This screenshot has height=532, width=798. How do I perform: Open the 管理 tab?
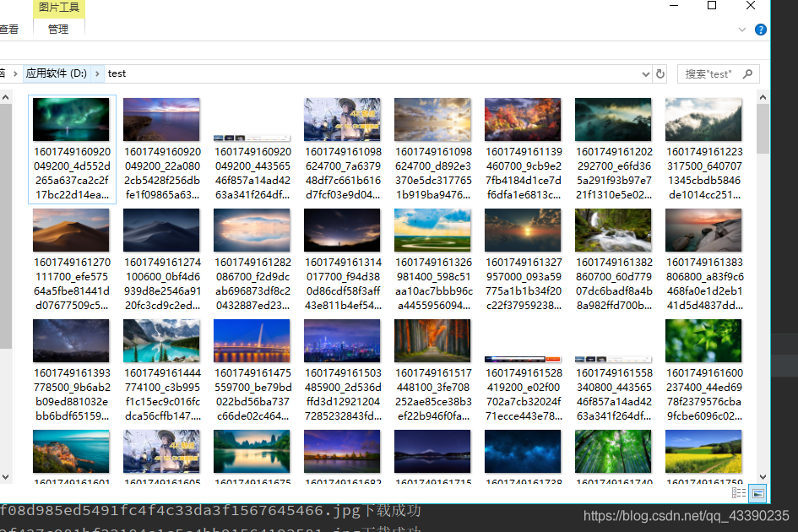[58, 29]
